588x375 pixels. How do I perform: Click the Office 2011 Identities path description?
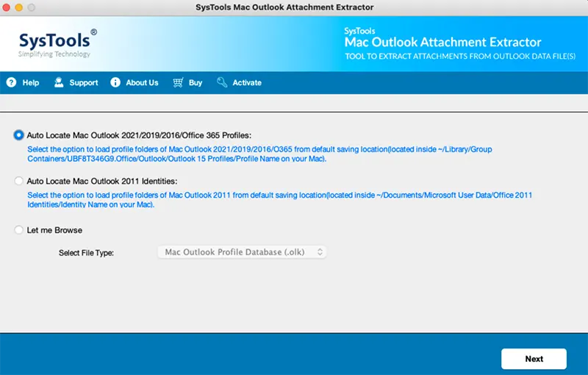click(x=280, y=200)
